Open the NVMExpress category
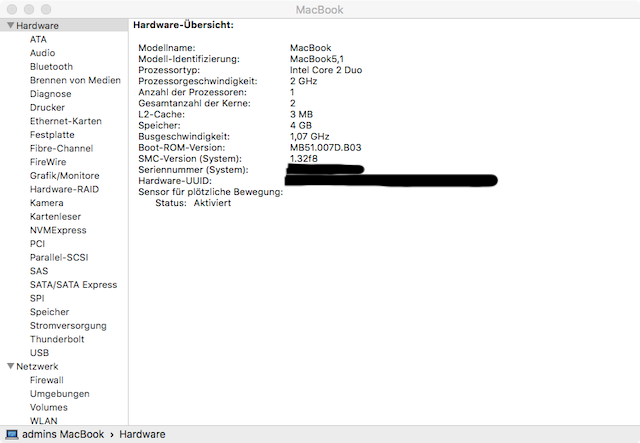Viewport: 640px width, 443px height. [58, 230]
